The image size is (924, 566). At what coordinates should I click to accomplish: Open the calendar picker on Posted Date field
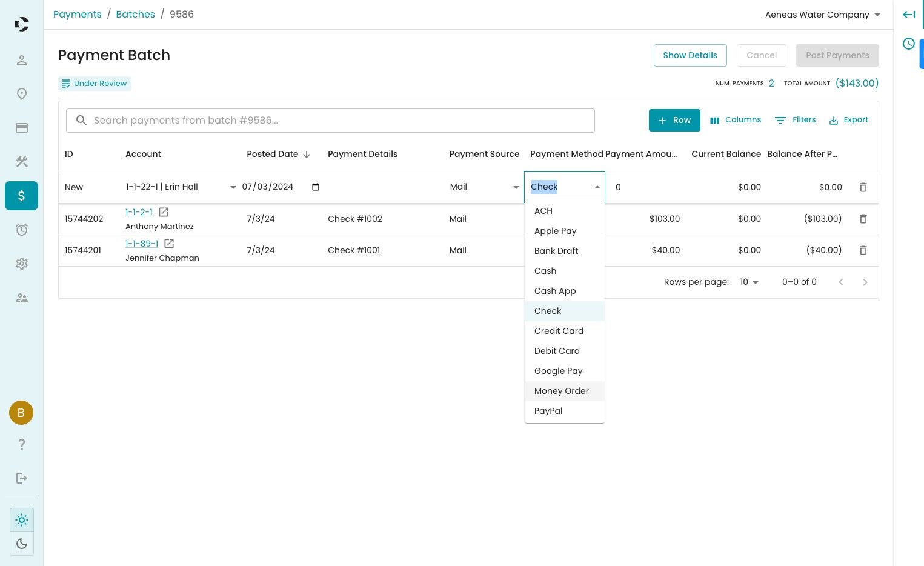316,187
